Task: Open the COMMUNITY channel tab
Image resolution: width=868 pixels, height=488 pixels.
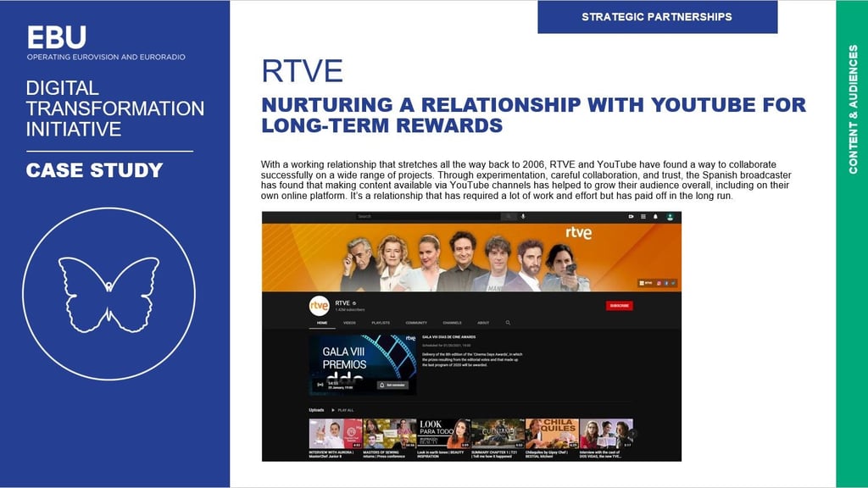Action: point(416,323)
